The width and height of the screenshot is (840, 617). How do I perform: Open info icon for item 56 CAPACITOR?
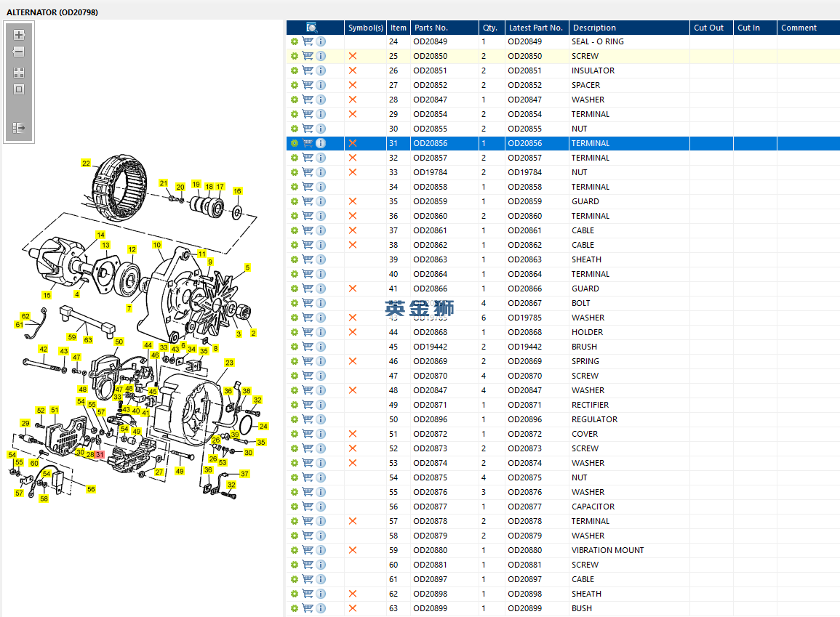coord(321,507)
